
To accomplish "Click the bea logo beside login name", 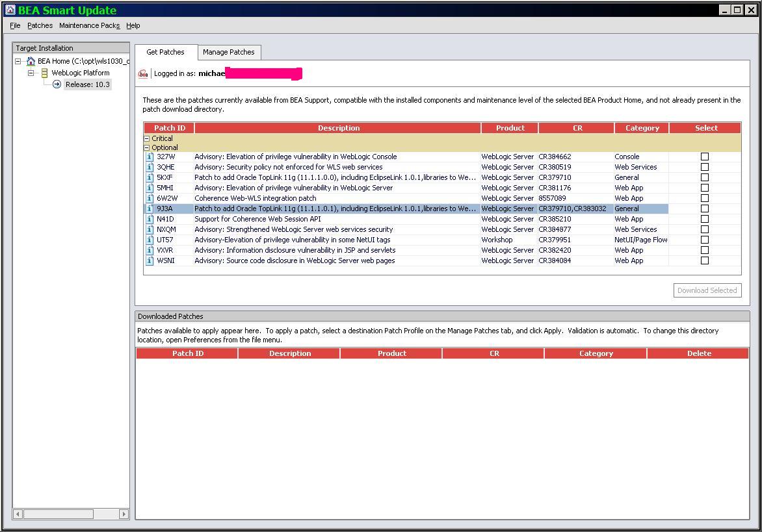I will [x=143, y=74].
